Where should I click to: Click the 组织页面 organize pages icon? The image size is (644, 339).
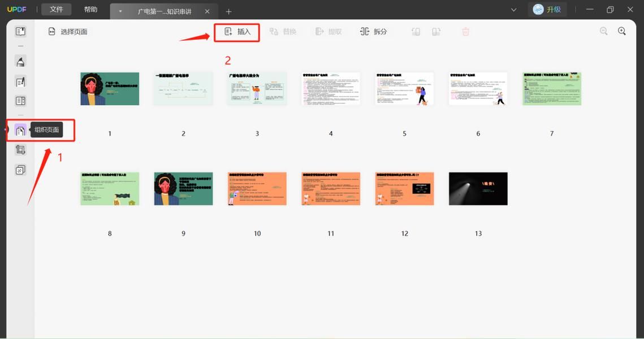[x=20, y=131]
